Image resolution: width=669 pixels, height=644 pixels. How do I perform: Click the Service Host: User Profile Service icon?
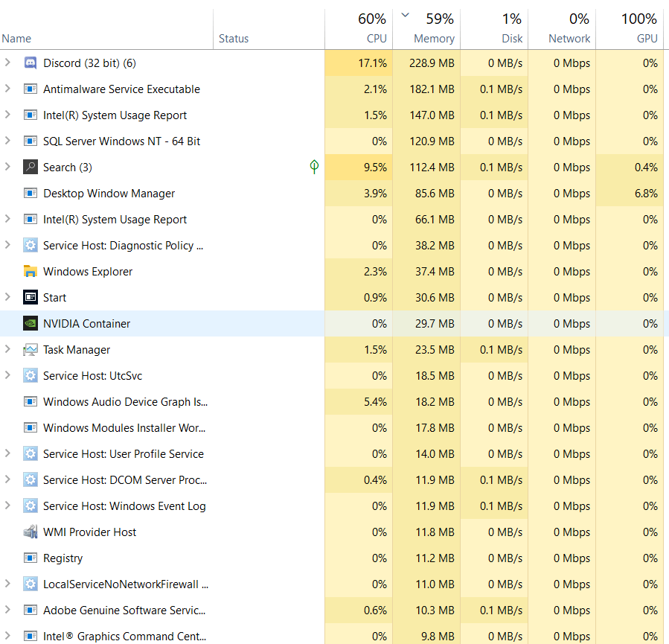31,453
